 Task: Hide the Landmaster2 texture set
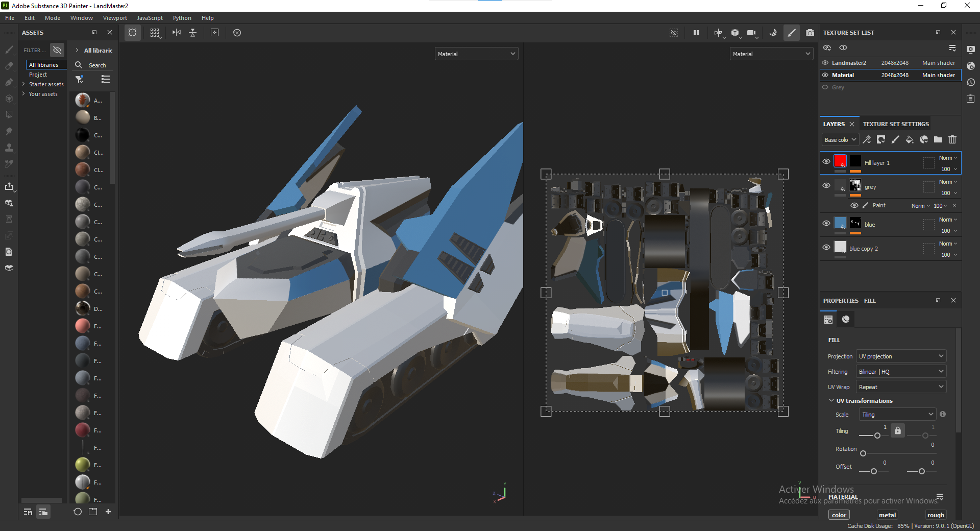coord(825,63)
